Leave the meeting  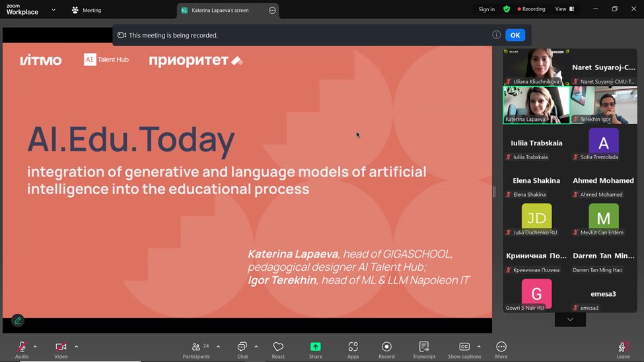coord(623,350)
